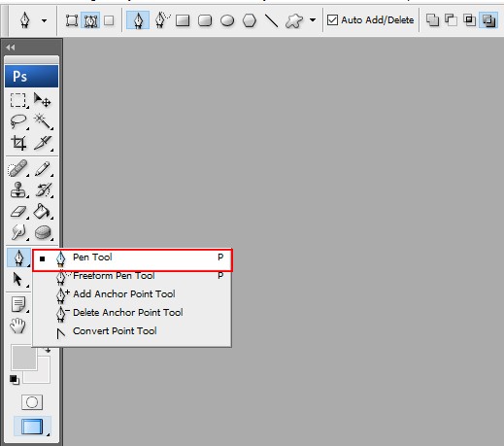This screenshot has height=446, width=504.
Task: Select the Lasso tool
Action: coord(18,121)
